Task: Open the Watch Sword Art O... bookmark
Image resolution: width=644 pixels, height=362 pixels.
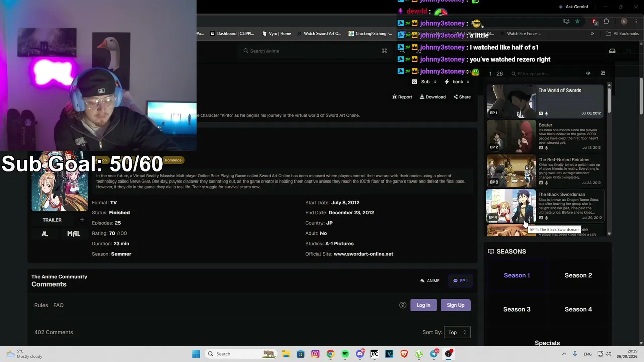Action: (x=319, y=34)
